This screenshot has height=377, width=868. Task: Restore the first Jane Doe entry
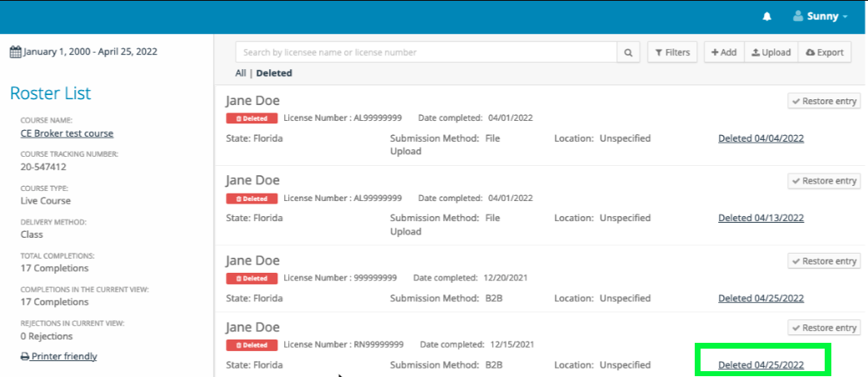click(824, 101)
